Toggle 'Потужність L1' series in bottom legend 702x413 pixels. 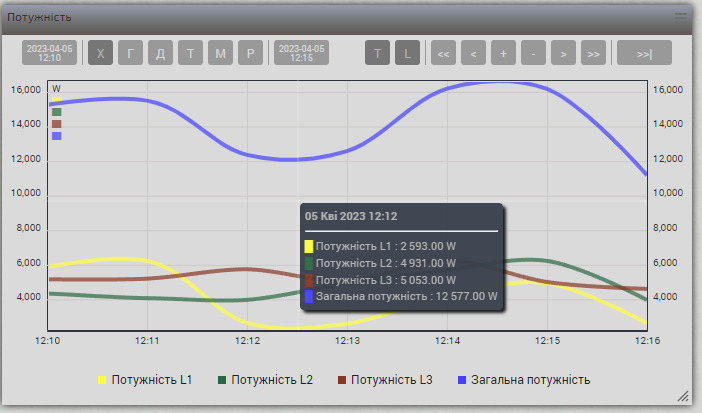[145, 380]
